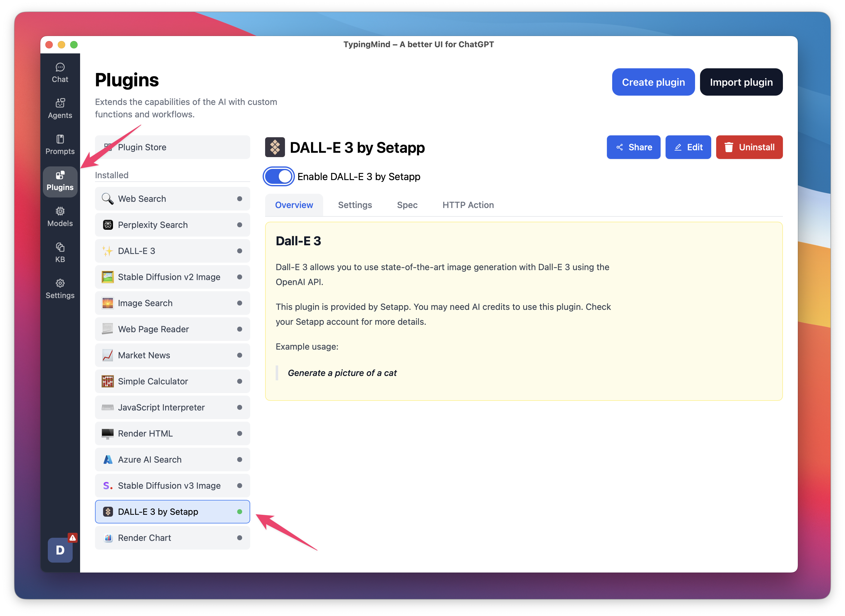Viewport: 845px width, 616px height.
Task: Click the red warning badge on the avatar
Action: [72, 537]
